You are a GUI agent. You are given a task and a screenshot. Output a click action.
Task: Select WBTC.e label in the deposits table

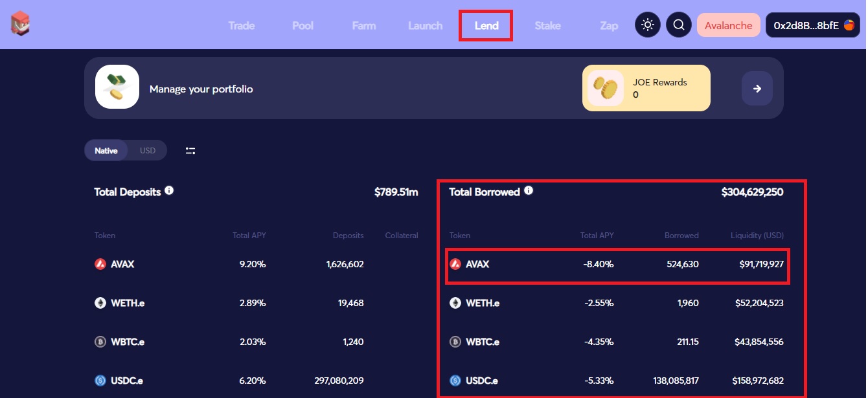128,342
